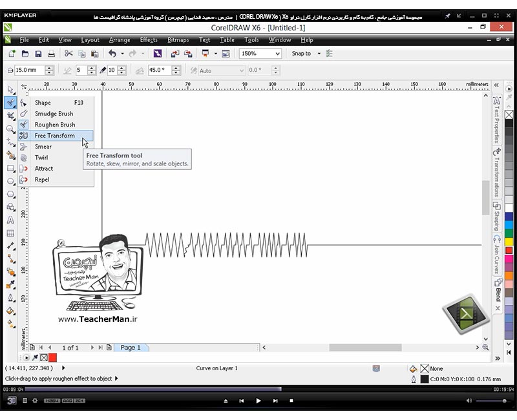The width and height of the screenshot is (517, 420).
Task: Switch to Page 1 tab
Action: (131, 348)
